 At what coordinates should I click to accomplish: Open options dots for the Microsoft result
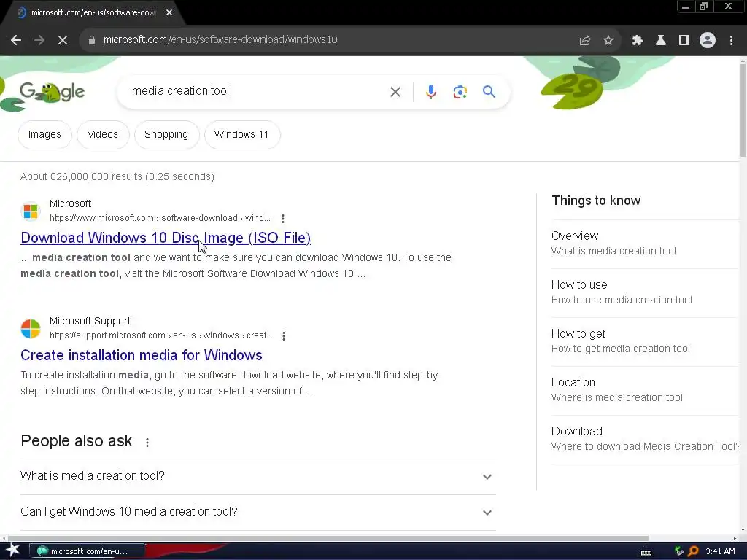click(x=283, y=219)
